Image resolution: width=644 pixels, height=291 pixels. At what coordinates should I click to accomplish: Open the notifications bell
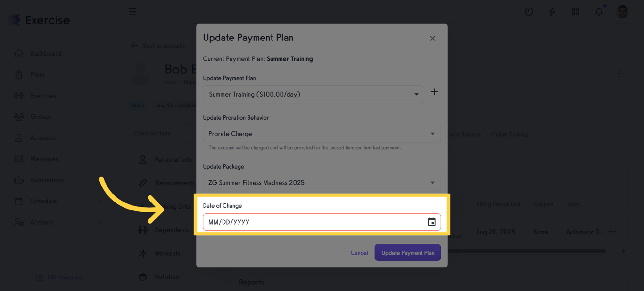[x=599, y=11]
